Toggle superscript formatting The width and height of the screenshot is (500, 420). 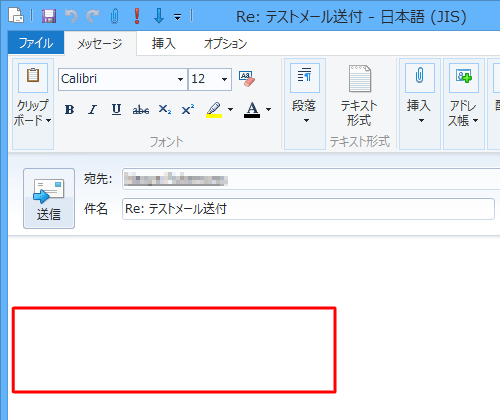pyautogui.click(x=188, y=110)
